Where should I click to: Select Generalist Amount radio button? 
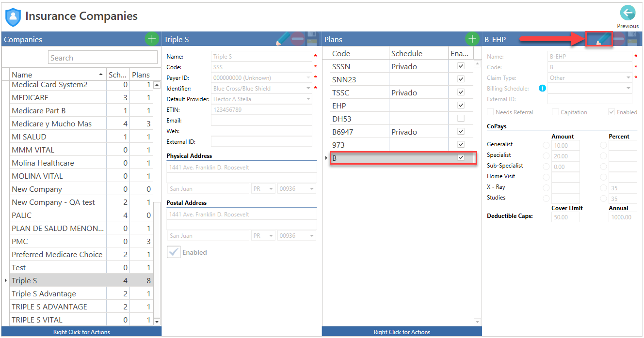[547, 145]
